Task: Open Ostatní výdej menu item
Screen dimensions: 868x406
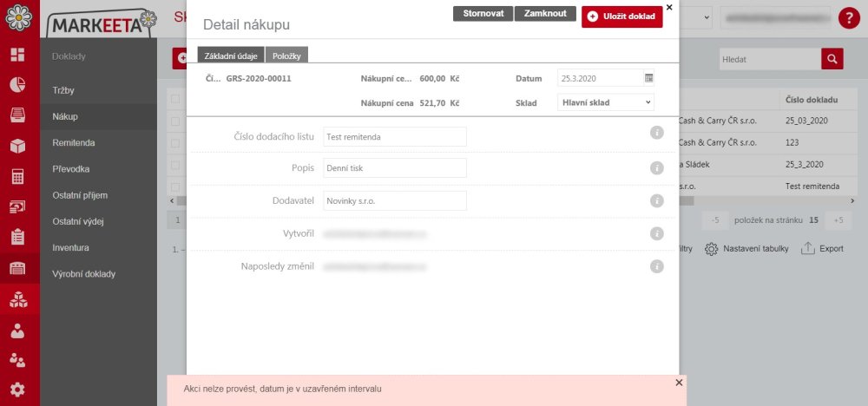Action: [x=78, y=222]
